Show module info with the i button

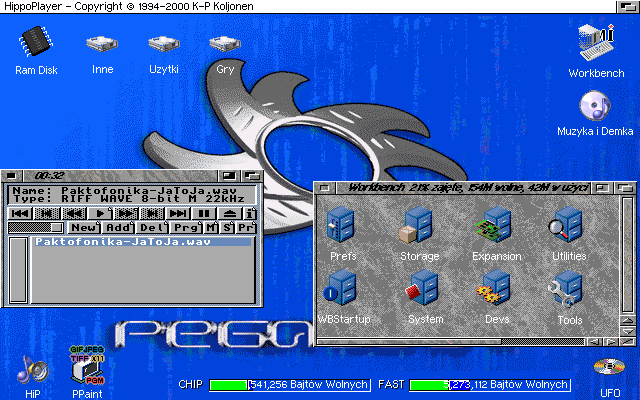click(250, 213)
